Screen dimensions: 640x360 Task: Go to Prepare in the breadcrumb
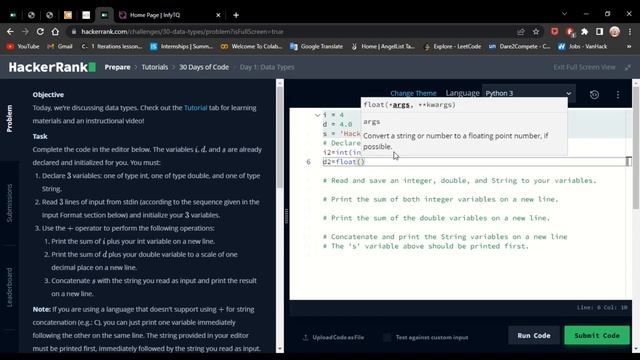pyautogui.click(x=117, y=67)
